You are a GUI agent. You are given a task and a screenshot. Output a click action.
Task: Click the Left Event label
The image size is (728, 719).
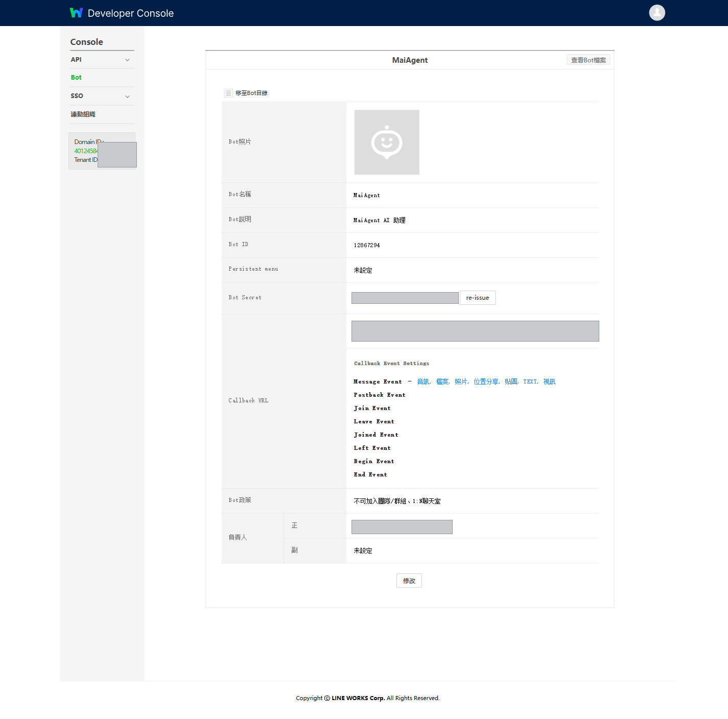click(x=372, y=448)
